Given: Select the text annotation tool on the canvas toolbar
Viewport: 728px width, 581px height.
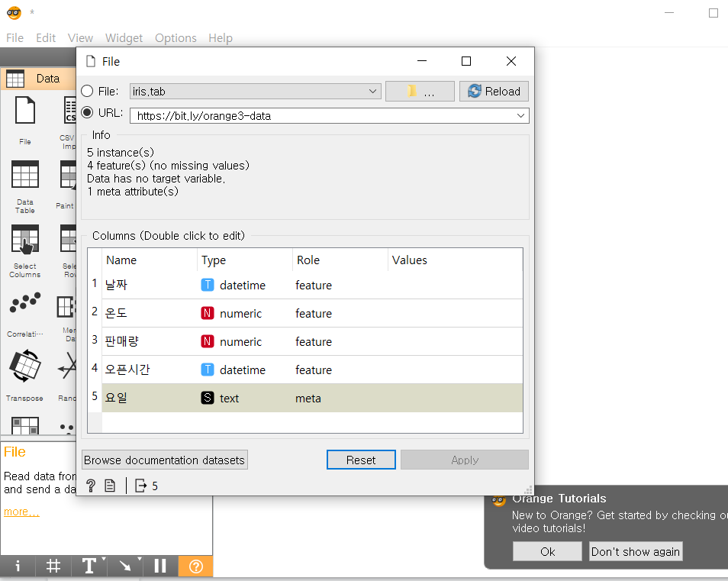Looking at the screenshot, I should click(x=89, y=566).
